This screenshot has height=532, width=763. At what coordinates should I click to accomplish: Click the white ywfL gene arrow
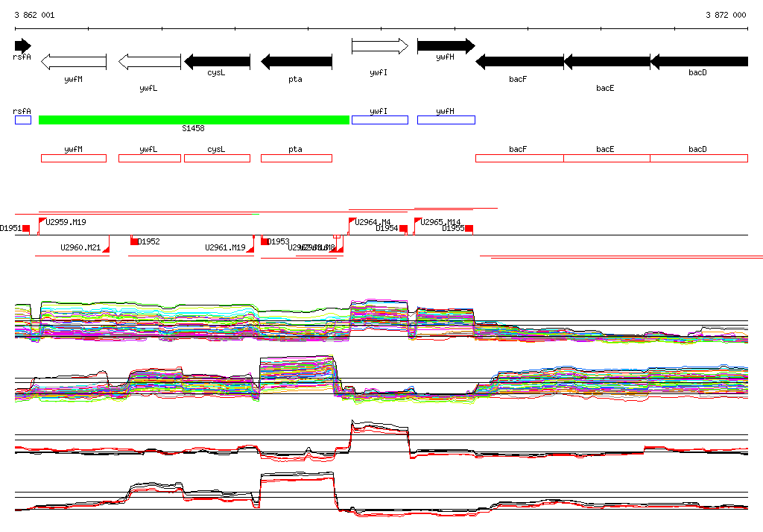point(149,62)
